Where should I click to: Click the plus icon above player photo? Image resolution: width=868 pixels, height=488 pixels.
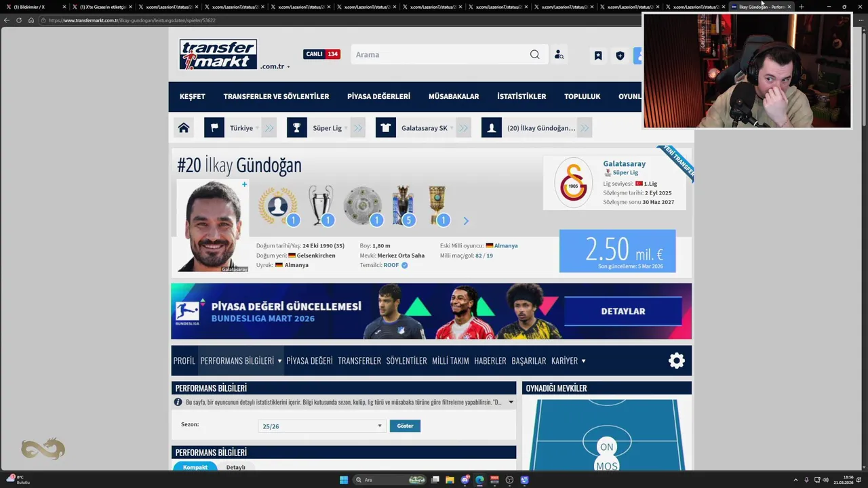[245, 184]
